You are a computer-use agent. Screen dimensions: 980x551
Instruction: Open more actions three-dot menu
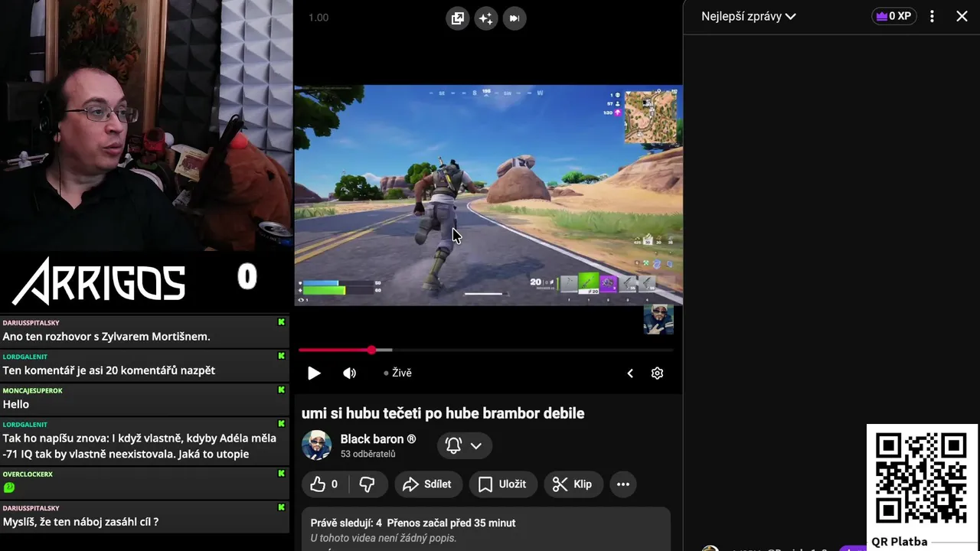623,484
